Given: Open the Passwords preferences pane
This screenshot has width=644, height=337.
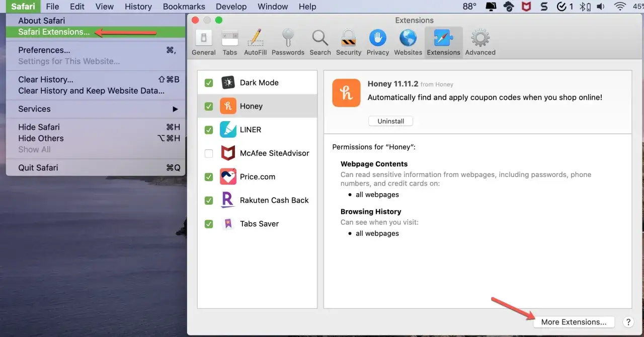Looking at the screenshot, I should [x=288, y=42].
